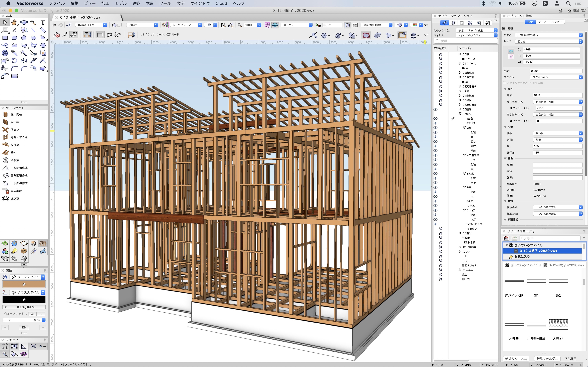Hide the 1土台 class with its eye toggle
Image resolution: width=588 pixels, height=367 pixels.
pos(436,119)
